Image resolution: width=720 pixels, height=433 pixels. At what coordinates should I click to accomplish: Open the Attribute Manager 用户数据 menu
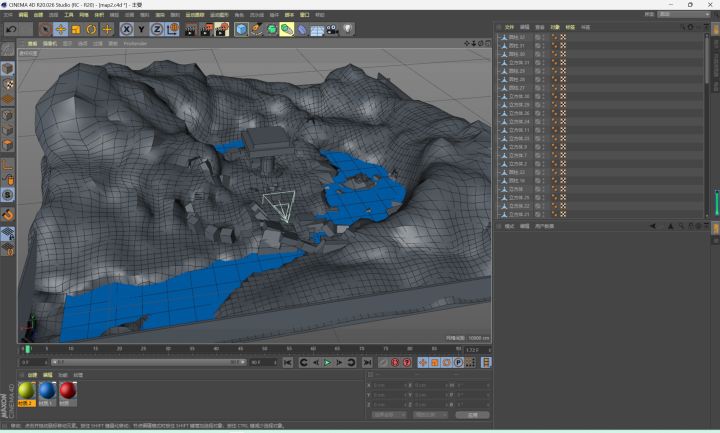pyautogui.click(x=544, y=226)
